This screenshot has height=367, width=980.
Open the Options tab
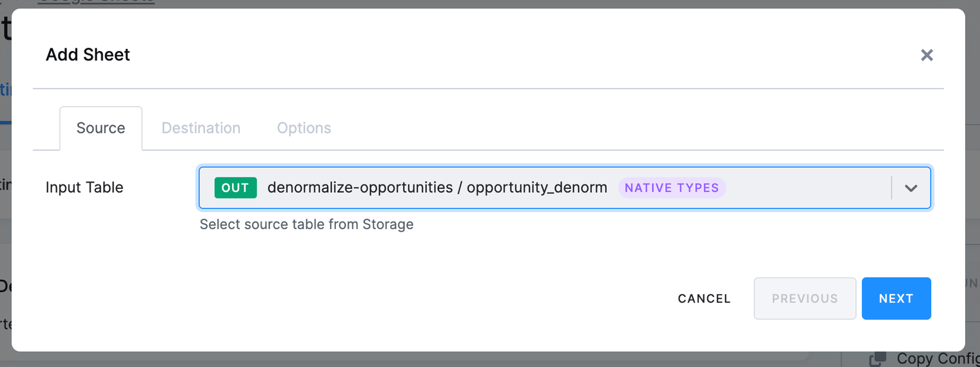(x=304, y=128)
